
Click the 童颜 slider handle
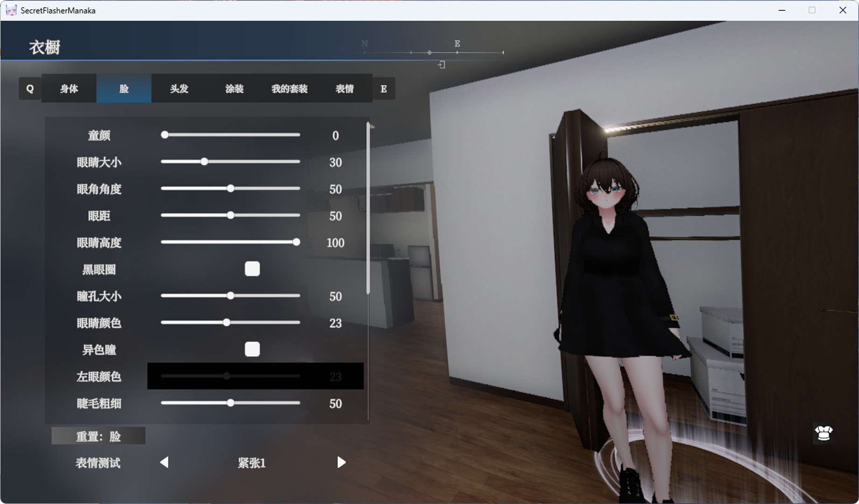pyautogui.click(x=165, y=135)
